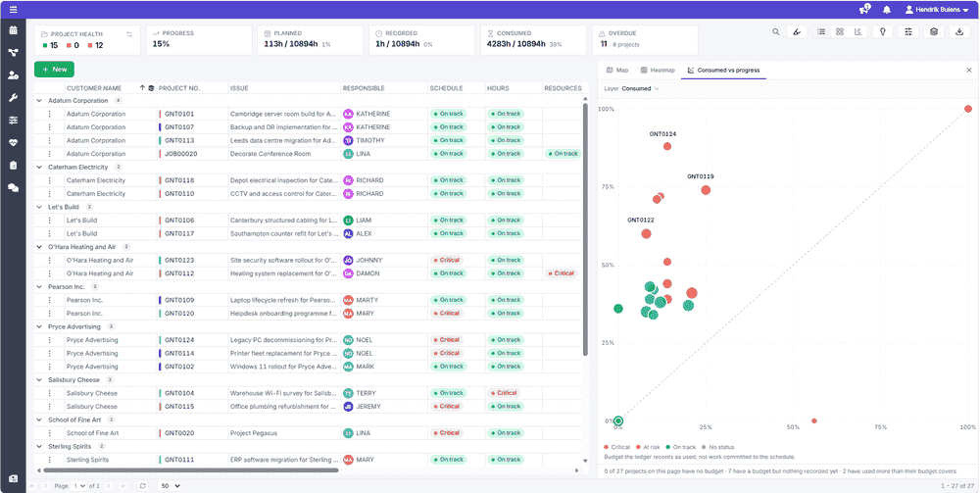
Task: Click the download export button
Action: click(959, 32)
